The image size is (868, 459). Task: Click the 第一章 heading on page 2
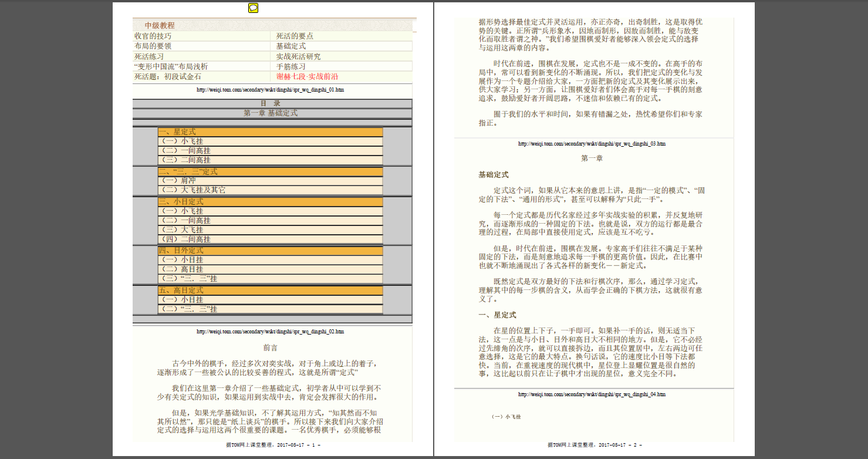(x=592, y=158)
